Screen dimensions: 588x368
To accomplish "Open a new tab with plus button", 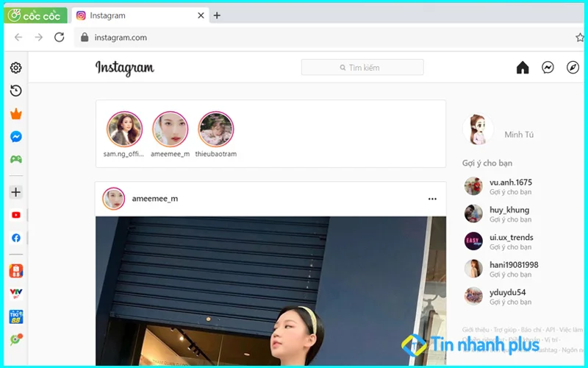I will tap(217, 15).
